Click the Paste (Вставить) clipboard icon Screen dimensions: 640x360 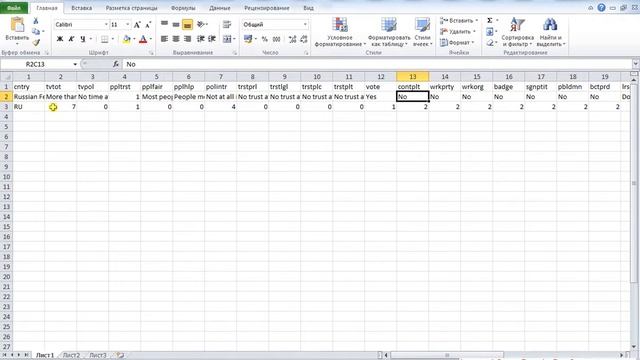(17, 25)
